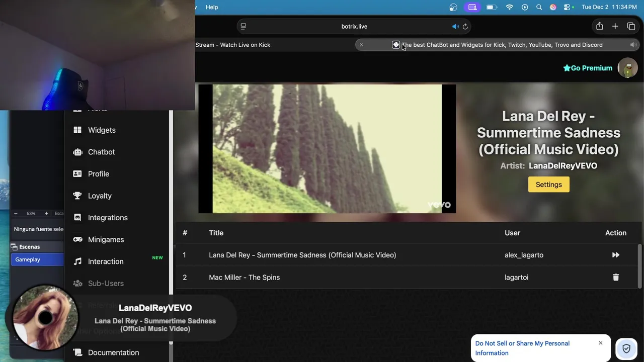Zoom out preview in OBS window
644x362 pixels.
tap(16, 213)
